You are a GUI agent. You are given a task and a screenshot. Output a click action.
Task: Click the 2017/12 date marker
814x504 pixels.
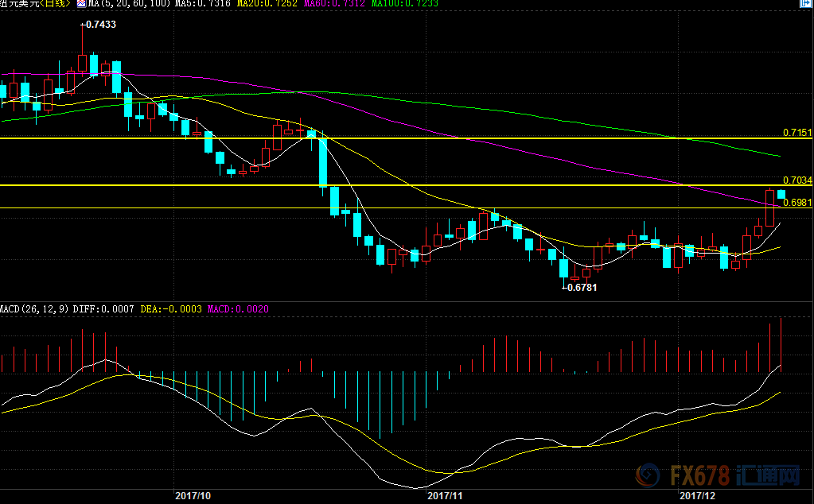click(697, 496)
